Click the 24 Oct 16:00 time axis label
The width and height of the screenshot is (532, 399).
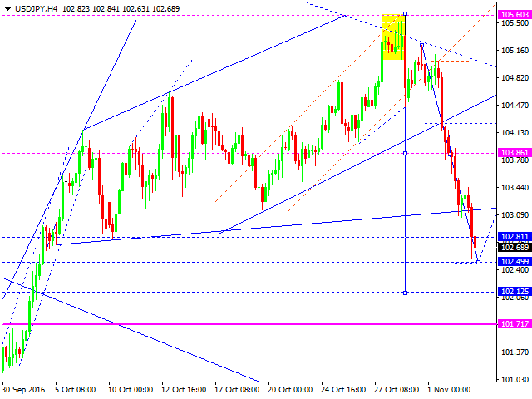pyautogui.click(x=343, y=390)
